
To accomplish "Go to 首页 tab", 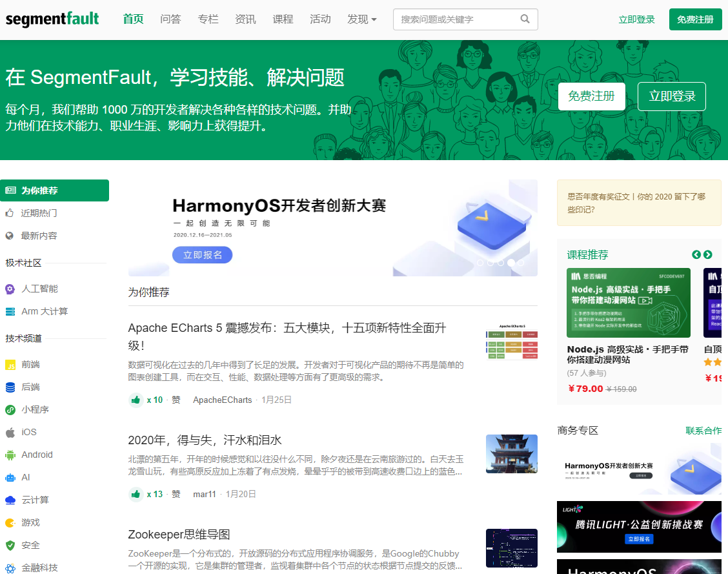I will click(133, 19).
